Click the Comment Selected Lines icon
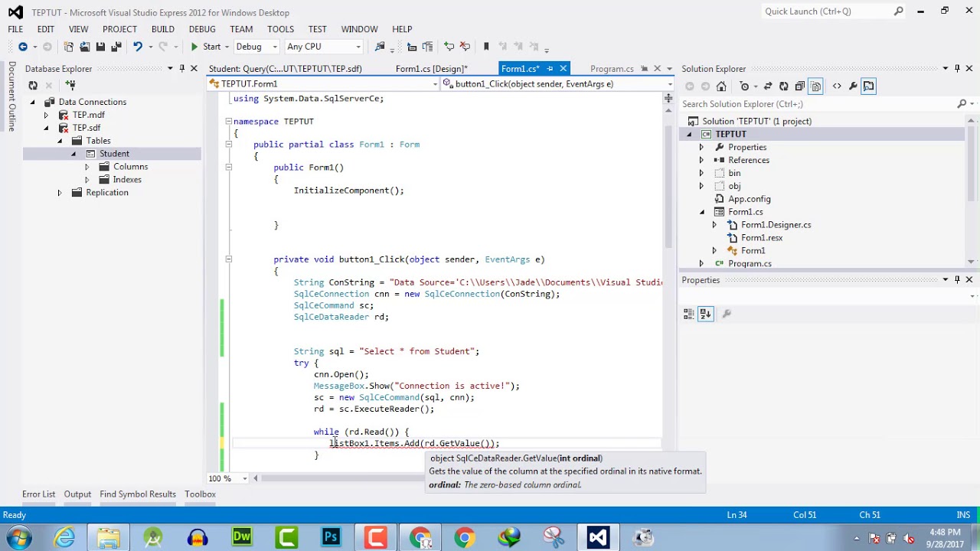 pos(449,47)
